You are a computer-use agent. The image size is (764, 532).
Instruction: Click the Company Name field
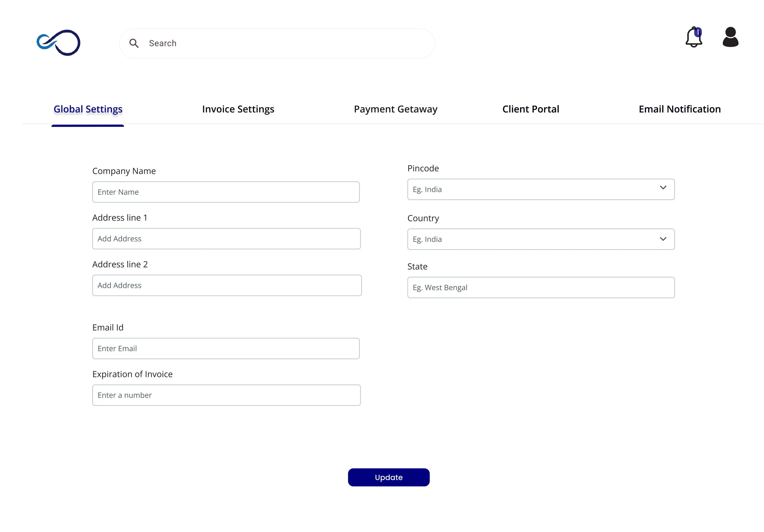[226, 192]
